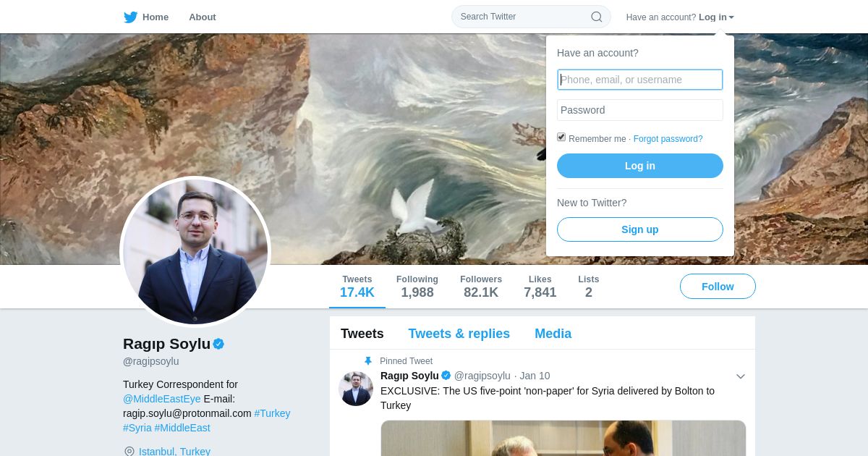868x456 pixels.
Task: Switch to Tweets & replies tab
Action: [459, 334]
